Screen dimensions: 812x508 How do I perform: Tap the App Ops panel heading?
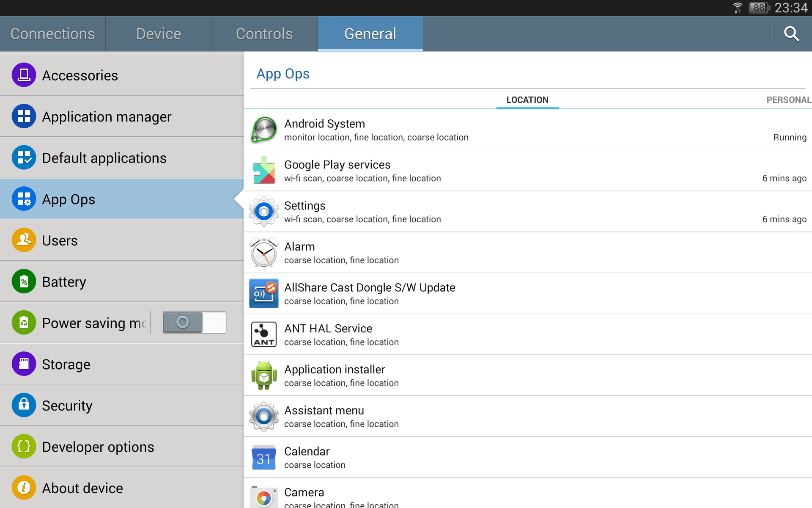(283, 74)
